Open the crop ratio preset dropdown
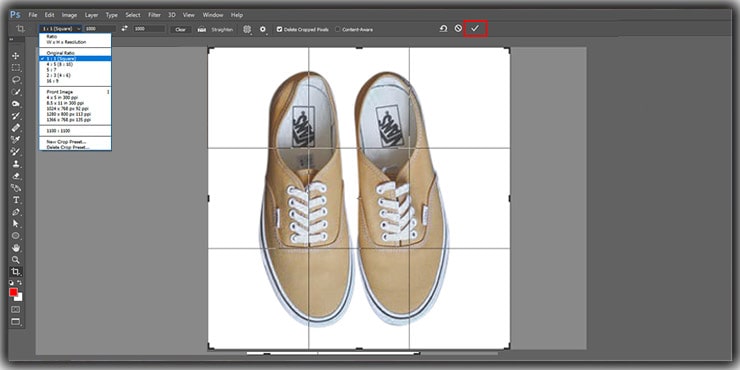This screenshot has width=740, height=370. pos(60,29)
